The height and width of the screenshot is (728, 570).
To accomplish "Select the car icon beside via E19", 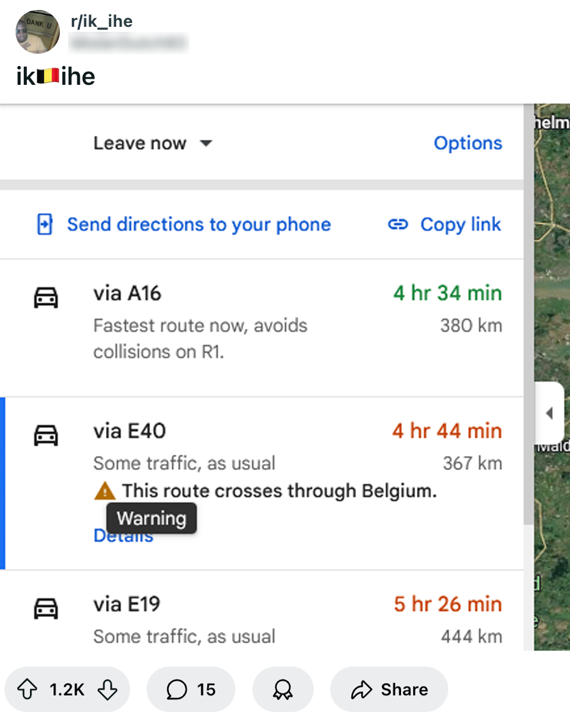I will tap(47, 607).
